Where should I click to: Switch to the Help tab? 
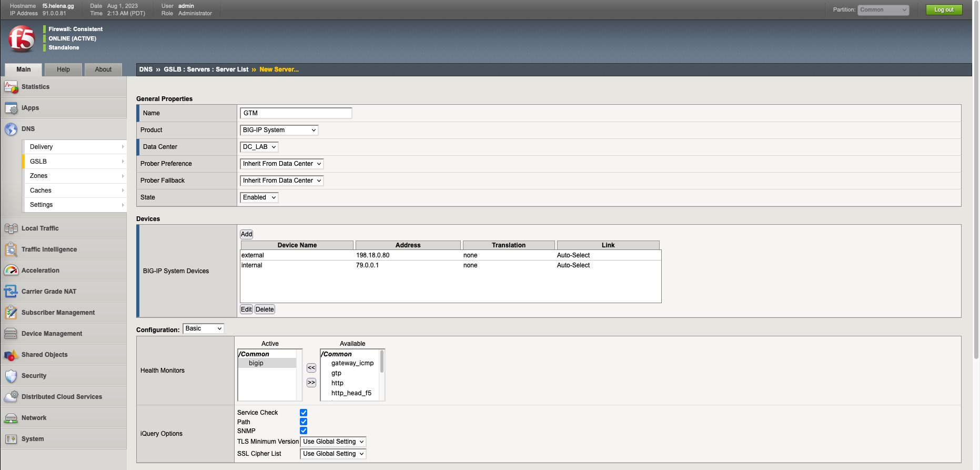tap(63, 69)
